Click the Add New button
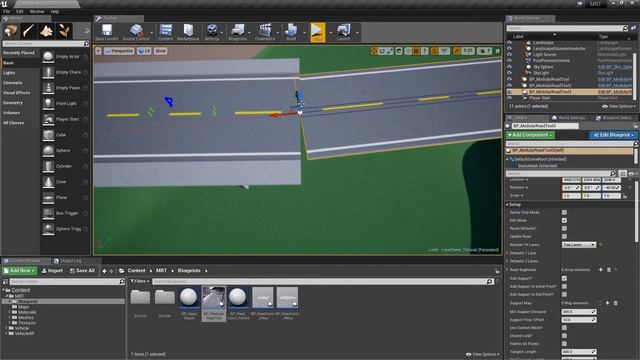 click(x=19, y=271)
